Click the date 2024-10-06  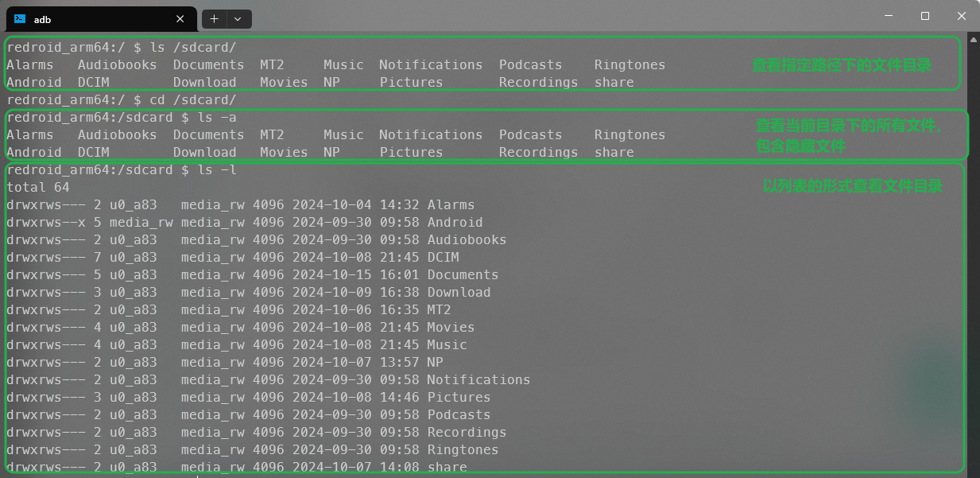(332, 309)
